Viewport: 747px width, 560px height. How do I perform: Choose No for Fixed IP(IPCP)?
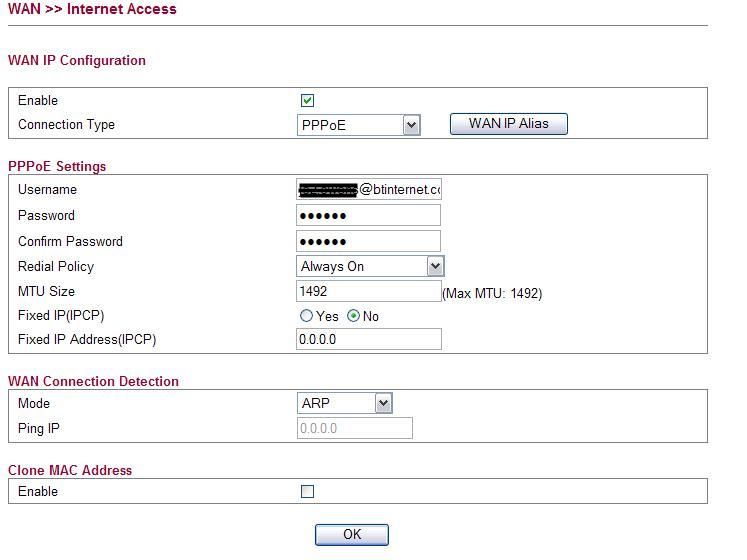click(x=353, y=316)
